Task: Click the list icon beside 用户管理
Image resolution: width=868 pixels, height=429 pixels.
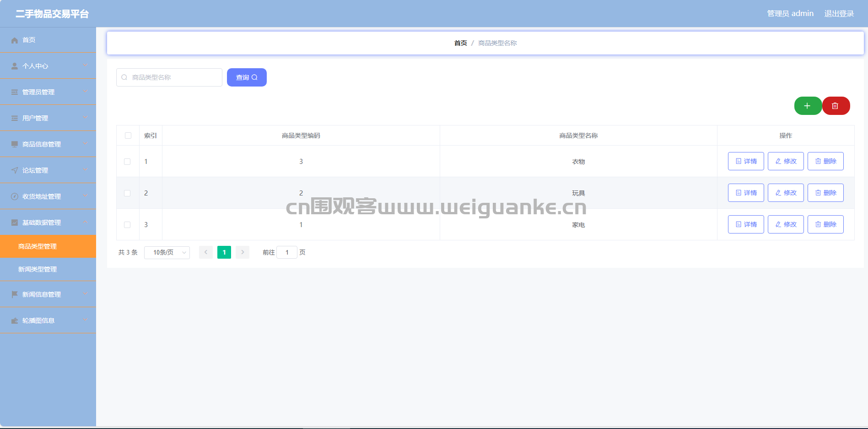Action: tap(15, 119)
